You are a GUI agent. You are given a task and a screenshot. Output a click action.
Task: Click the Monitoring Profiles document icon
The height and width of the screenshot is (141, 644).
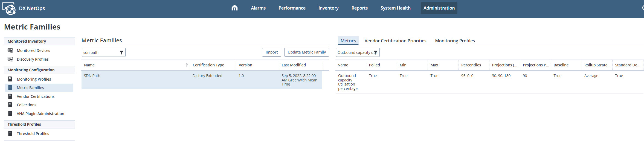coord(10,79)
